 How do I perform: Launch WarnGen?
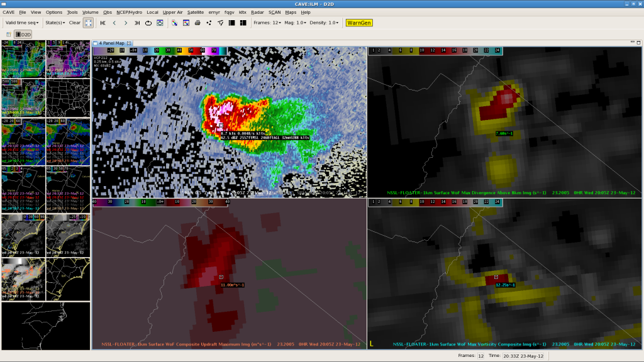click(x=359, y=23)
